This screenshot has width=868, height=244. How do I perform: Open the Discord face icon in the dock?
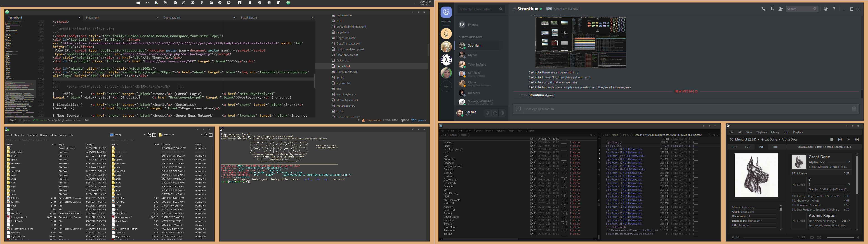tap(269, 3)
